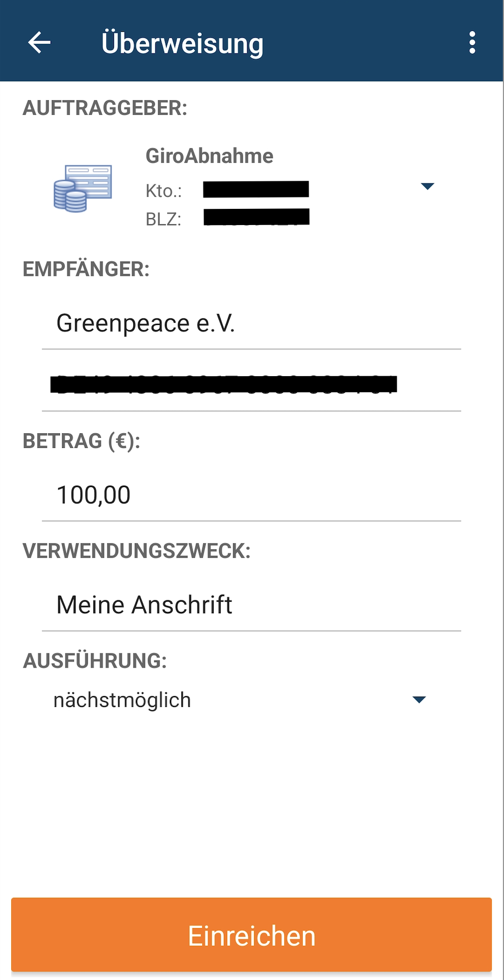
Task: Expand the Auftraggeber account dropdown arrow
Action: click(427, 186)
